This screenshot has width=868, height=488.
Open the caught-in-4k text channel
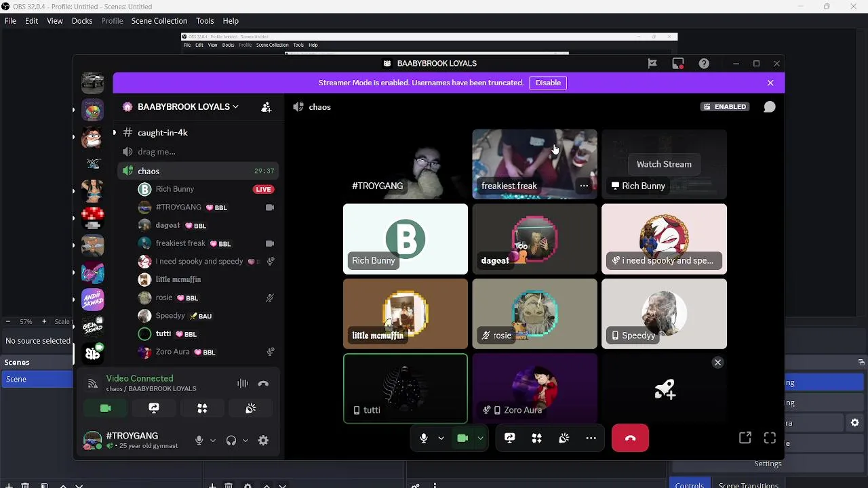pos(163,133)
